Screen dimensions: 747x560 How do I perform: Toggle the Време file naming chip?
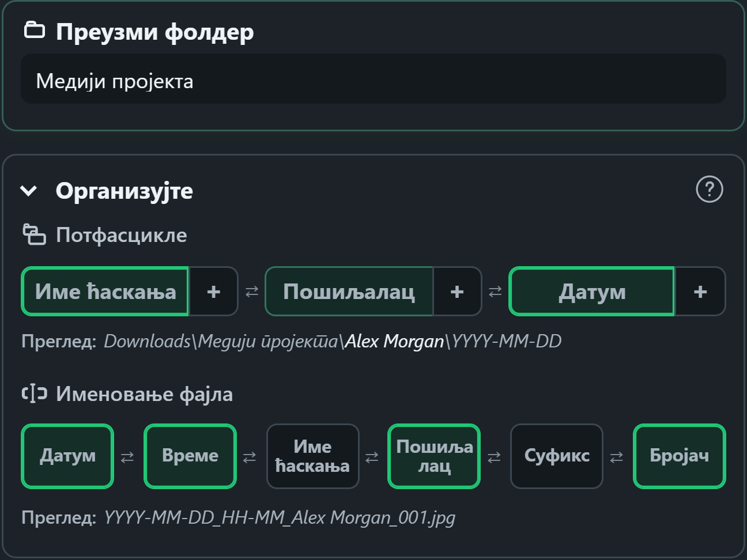click(190, 456)
